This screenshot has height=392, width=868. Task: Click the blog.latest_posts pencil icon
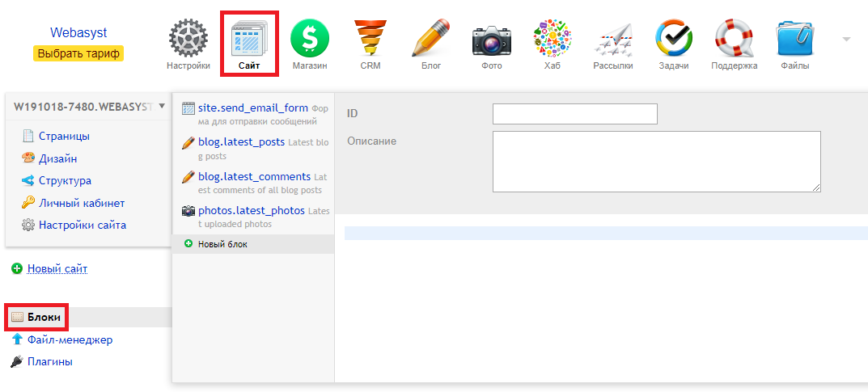188,142
